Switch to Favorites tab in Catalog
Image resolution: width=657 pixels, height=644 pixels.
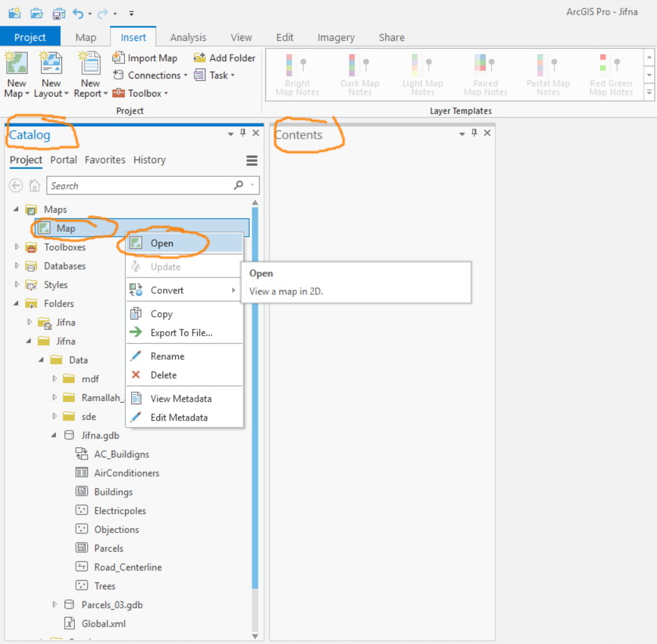click(105, 159)
